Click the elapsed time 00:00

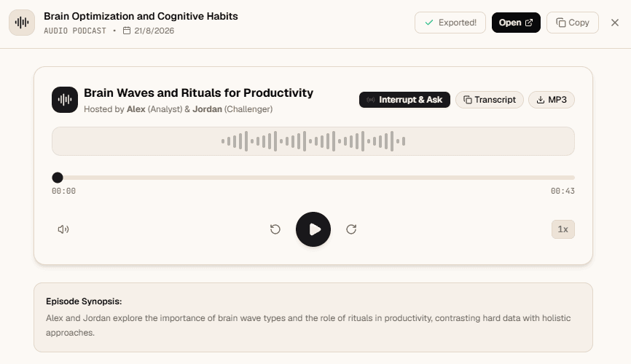click(63, 191)
